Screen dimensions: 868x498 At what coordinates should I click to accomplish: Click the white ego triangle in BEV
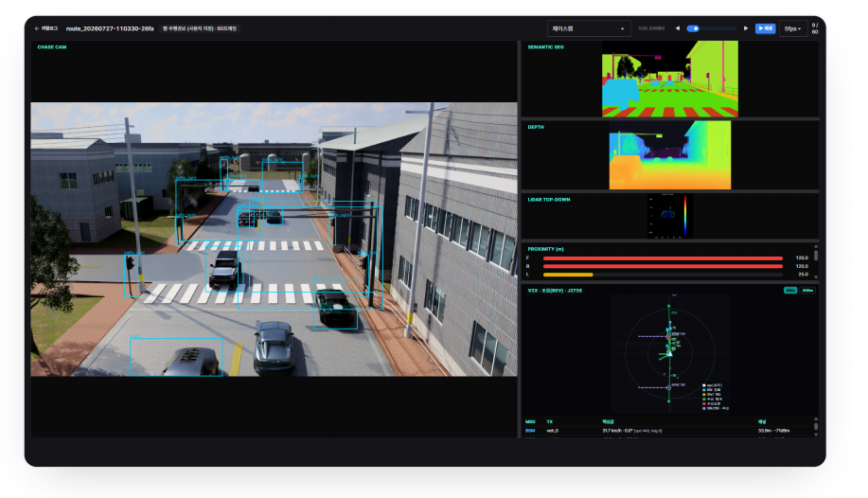click(x=669, y=353)
